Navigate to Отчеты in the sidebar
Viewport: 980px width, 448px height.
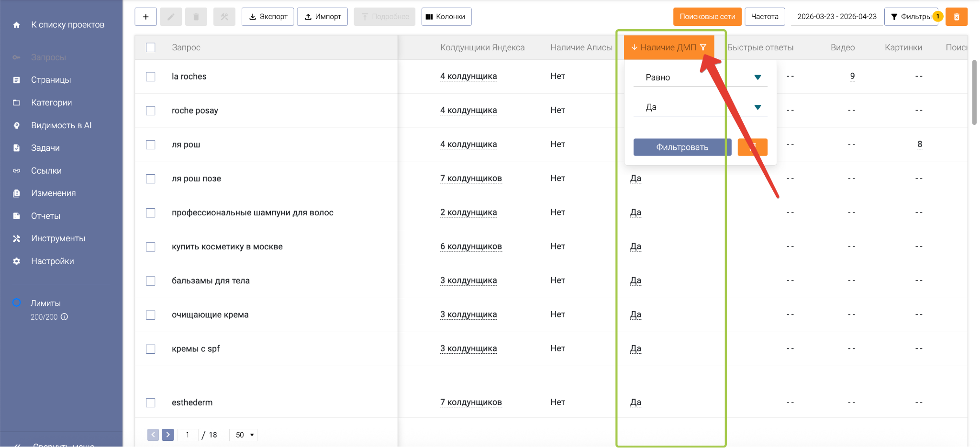click(x=45, y=216)
